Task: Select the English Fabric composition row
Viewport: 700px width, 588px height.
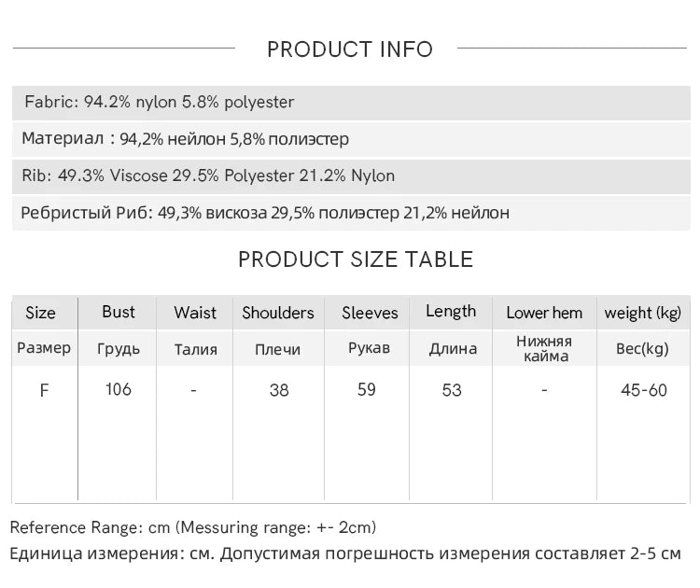Action: pos(160,102)
